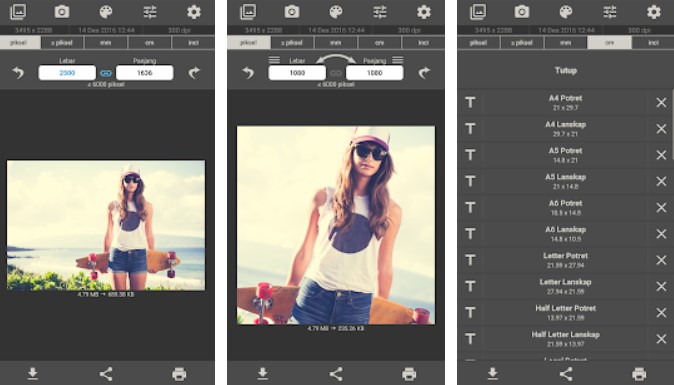Open the menu lines next to Lebar 1000
This screenshot has height=385, width=674.
(274, 60)
